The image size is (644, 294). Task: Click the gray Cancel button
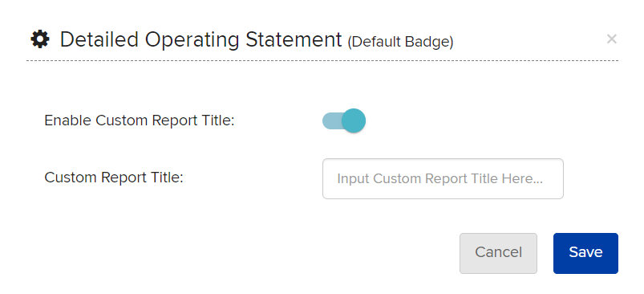(x=498, y=253)
